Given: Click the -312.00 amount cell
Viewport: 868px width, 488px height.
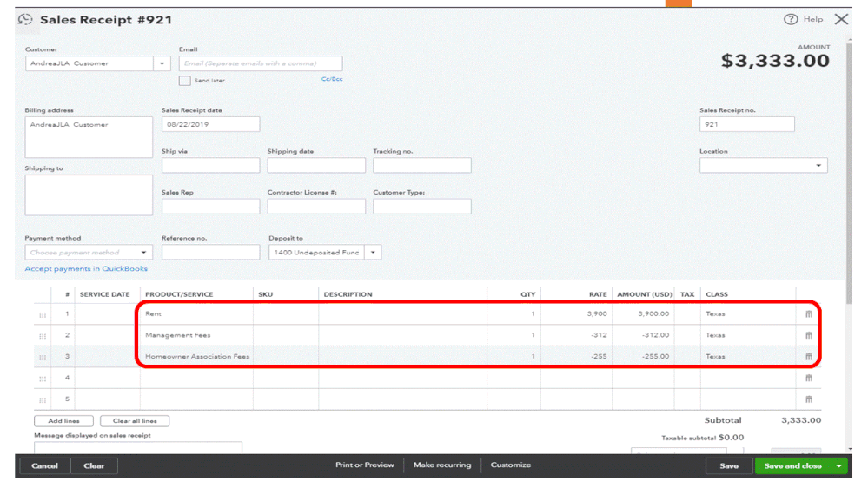Looking at the screenshot, I should click(643, 335).
